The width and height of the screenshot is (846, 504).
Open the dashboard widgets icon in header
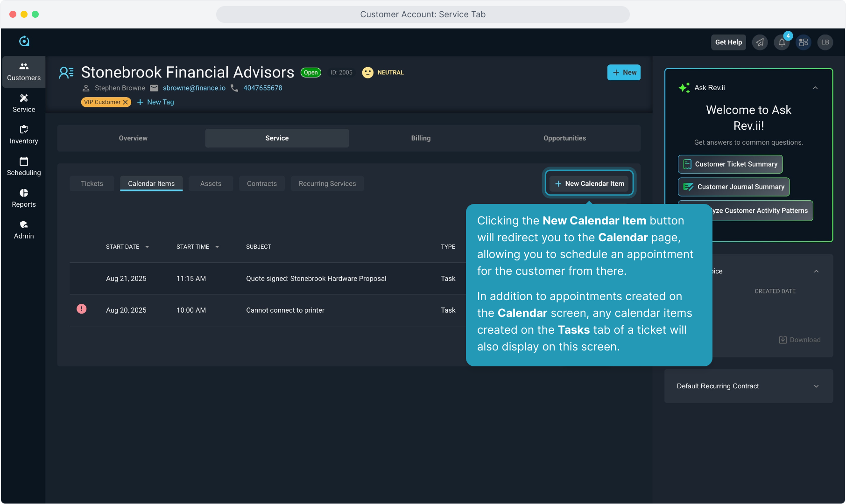click(804, 42)
